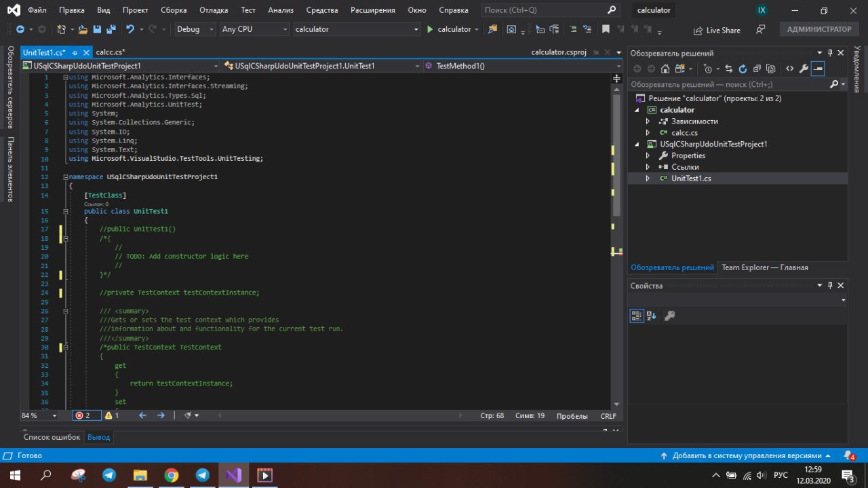Click the alphabetical sort icon in Properties panel
The height and width of the screenshot is (488, 868).
(x=652, y=316)
